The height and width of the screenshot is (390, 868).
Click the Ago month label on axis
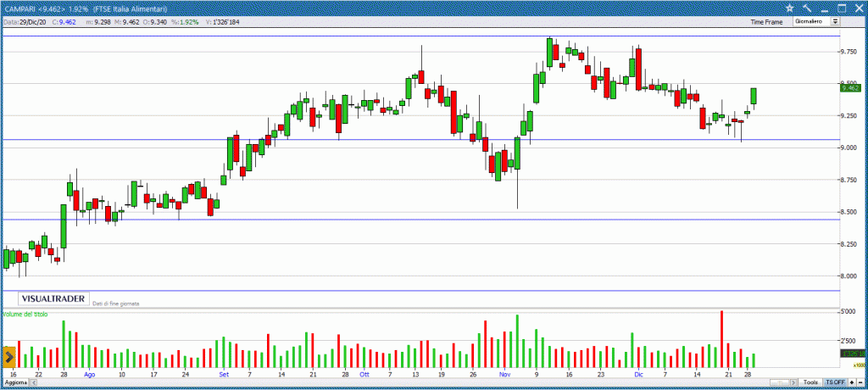(90, 375)
